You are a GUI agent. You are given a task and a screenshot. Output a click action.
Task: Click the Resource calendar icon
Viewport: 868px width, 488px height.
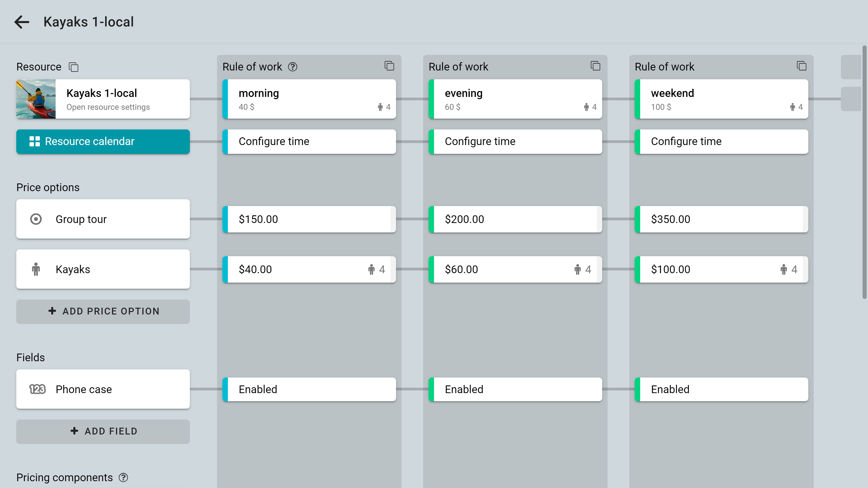34,141
